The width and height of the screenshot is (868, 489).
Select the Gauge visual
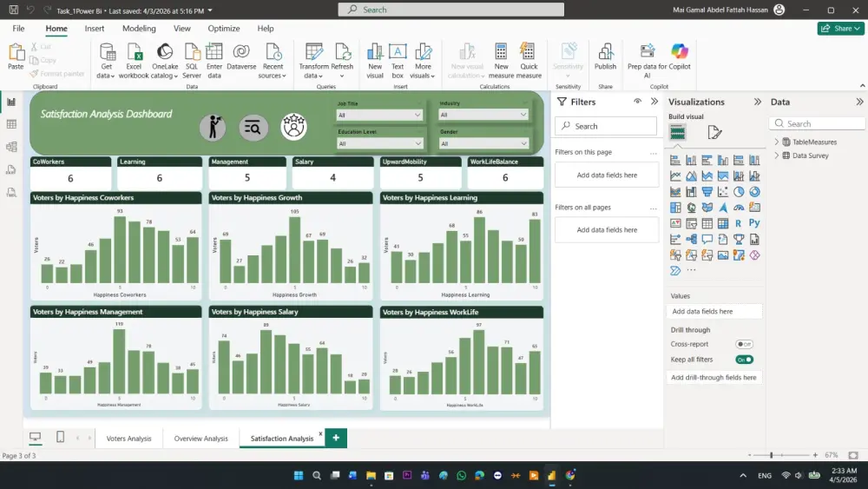click(x=739, y=208)
